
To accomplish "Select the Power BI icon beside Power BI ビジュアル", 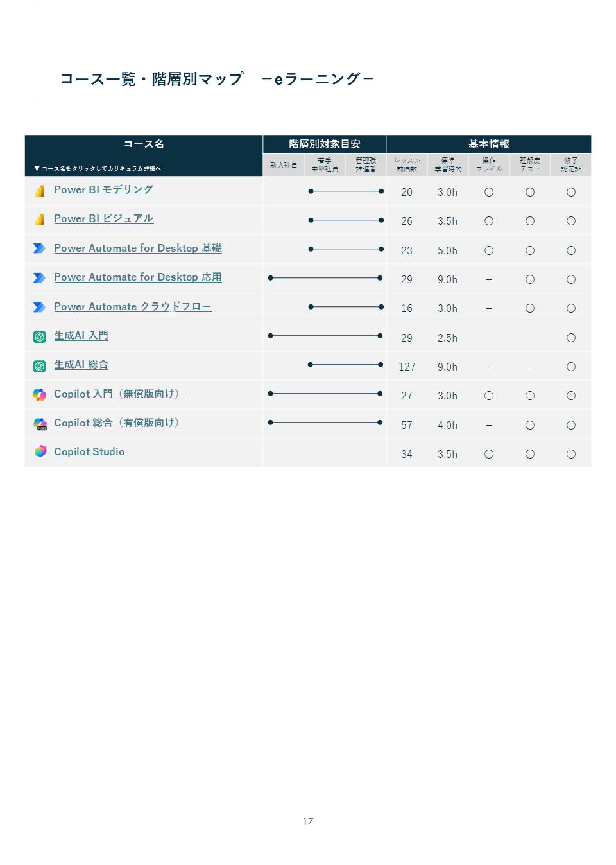I will pyautogui.click(x=39, y=219).
